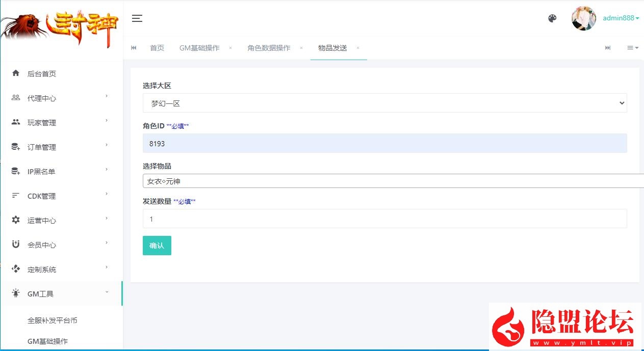
Task: Open the 全服补发平台币 sidebar link
Action: point(53,320)
